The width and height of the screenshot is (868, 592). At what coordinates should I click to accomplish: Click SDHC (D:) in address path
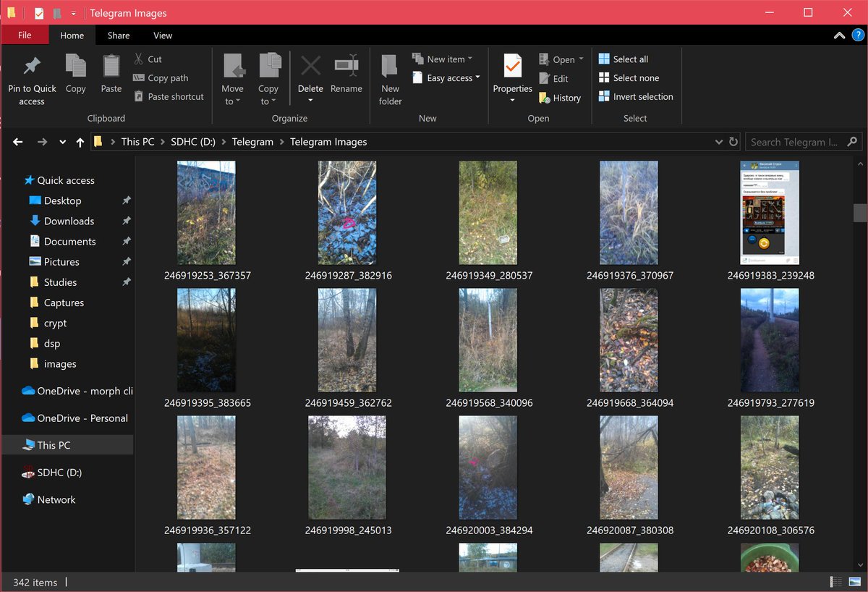(x=195, y=142)
